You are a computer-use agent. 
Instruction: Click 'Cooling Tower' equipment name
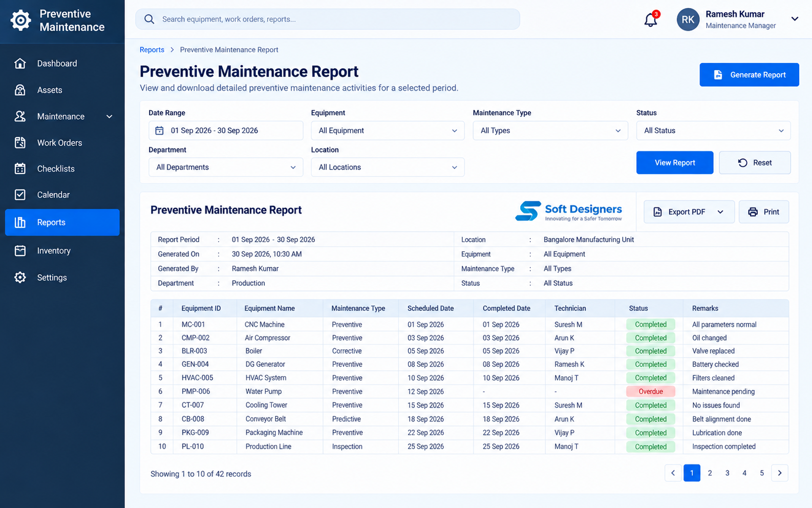click(x=266, y=405)
